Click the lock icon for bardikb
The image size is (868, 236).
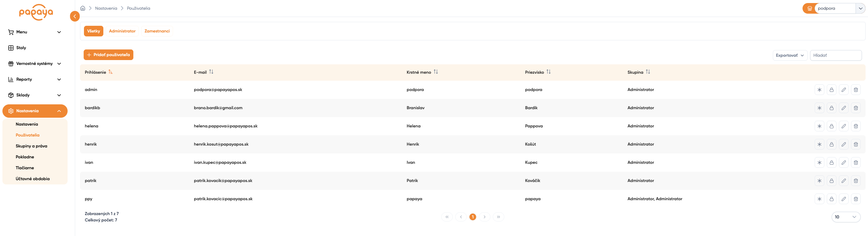831,108
